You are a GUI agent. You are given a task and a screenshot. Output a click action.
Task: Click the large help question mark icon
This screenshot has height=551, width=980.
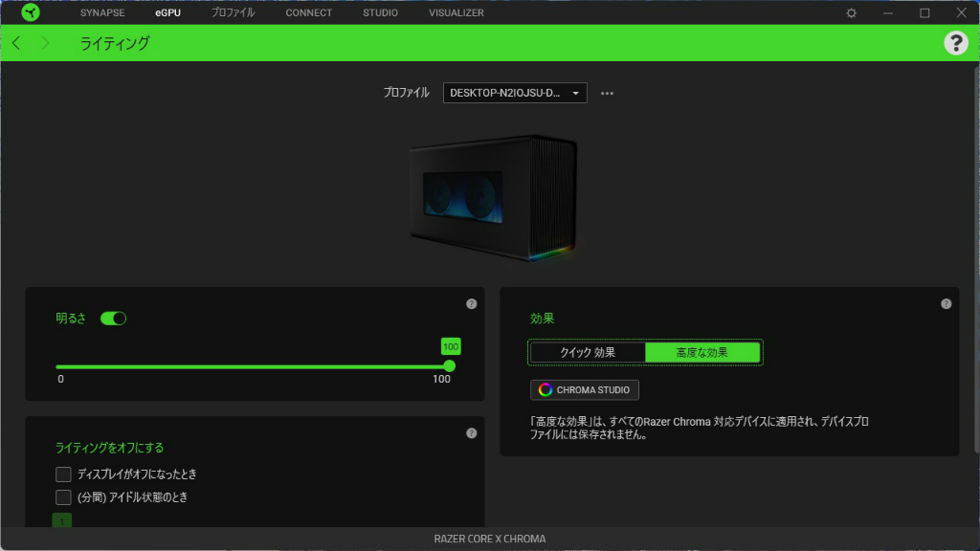click(x=956, y=43)
